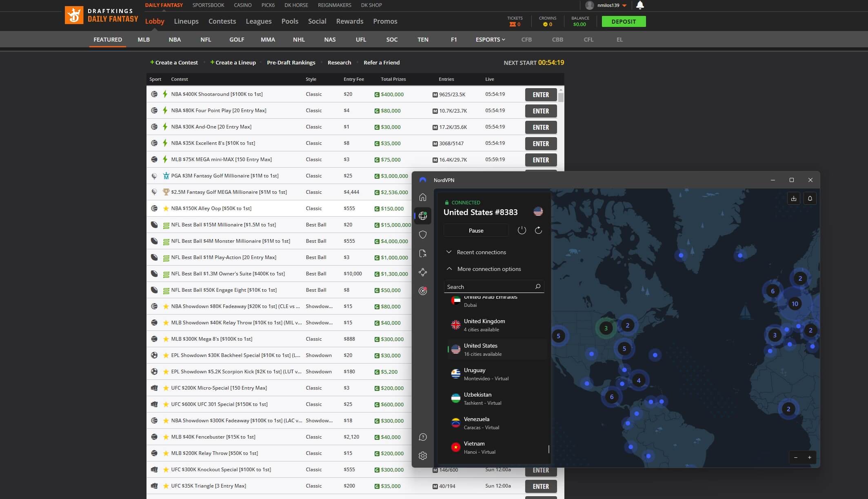Enter the MLB $75K MEGA mini-MAX contest
This screenshot has height=499, width=868.
point(541,160)
